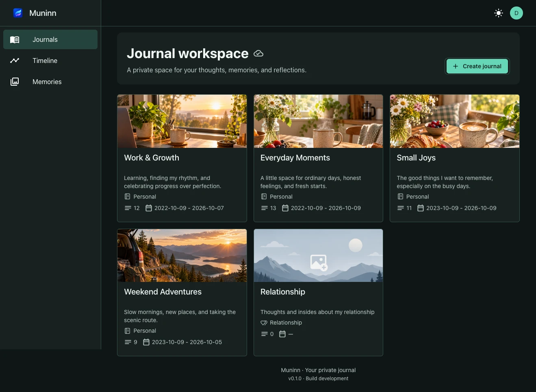Click the Create journal button
Screen dimensions: 536x392
tap(477, 66)
